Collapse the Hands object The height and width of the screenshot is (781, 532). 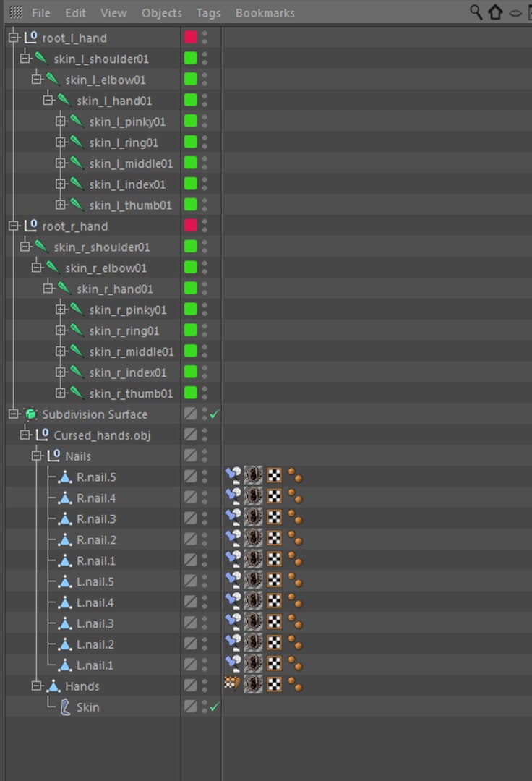pos(37,686)
